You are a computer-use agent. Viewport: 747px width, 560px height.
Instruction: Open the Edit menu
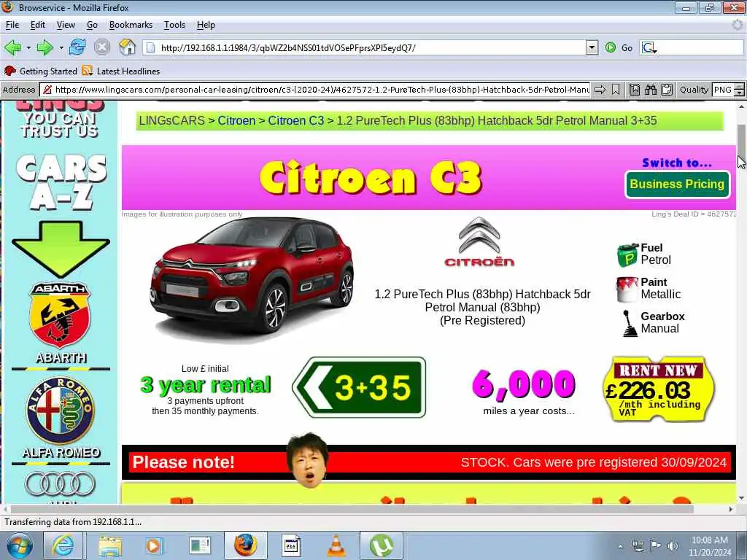[38, 25]
